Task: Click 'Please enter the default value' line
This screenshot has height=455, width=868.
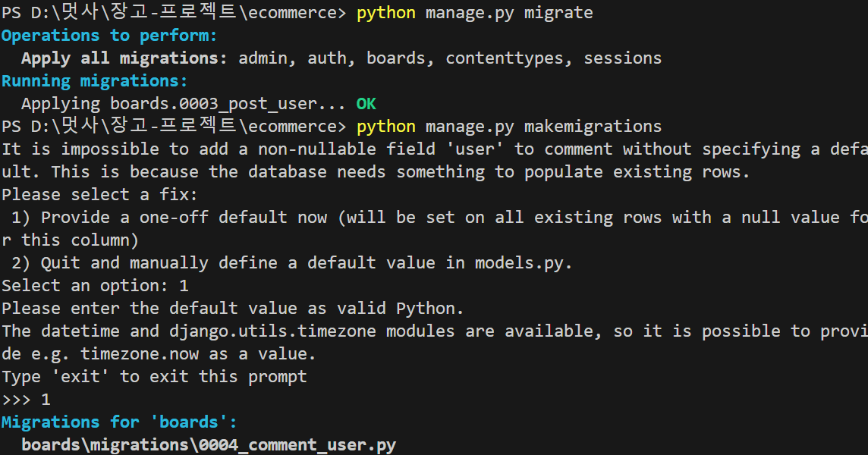Action: click(232, 309)
